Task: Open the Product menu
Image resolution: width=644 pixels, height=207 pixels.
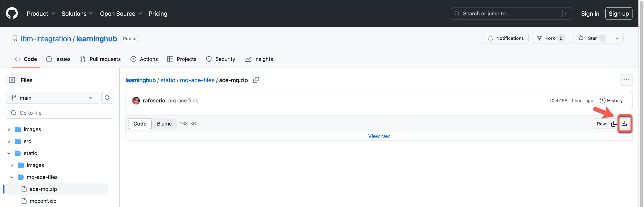Action: pos(41,13)
